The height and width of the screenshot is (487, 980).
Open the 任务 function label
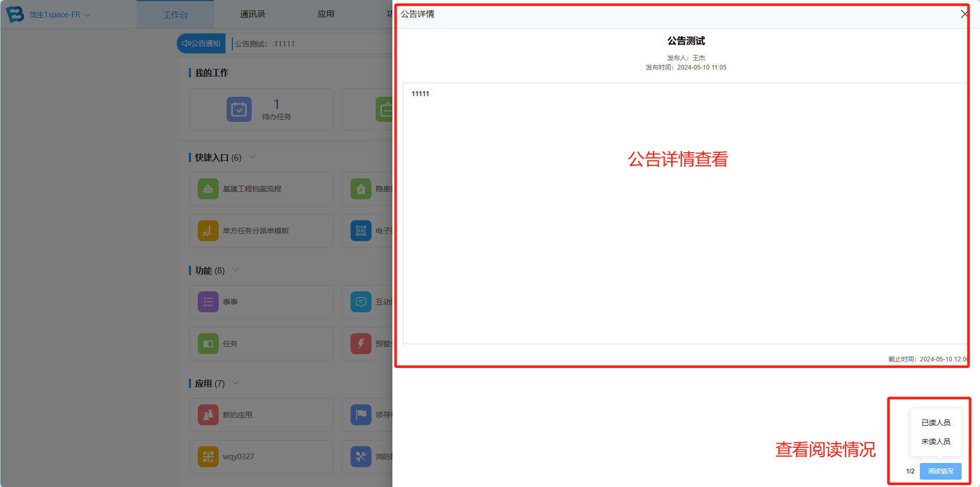[230, 344]
